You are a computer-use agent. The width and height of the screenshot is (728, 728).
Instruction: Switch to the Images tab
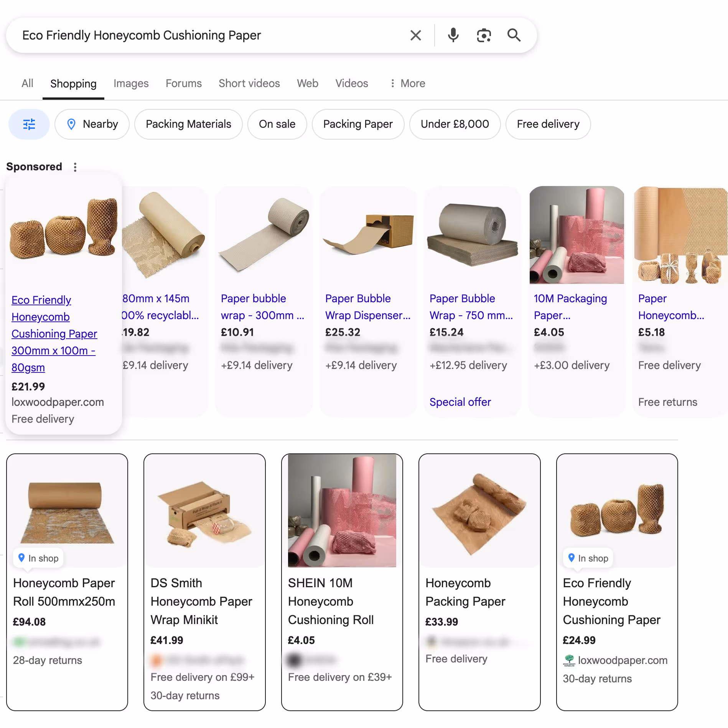click(x=131, y=83)
